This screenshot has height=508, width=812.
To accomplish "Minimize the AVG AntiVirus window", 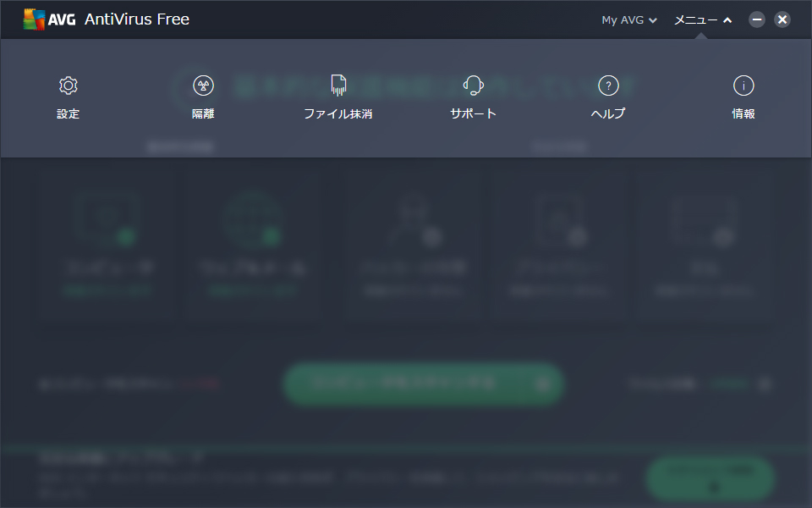I will [756, 19].
